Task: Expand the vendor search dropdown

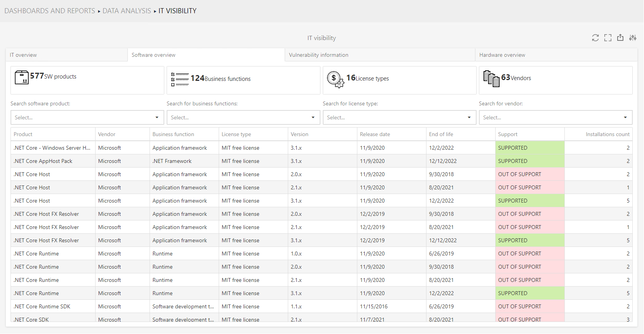Action: (x=555, y=117)
